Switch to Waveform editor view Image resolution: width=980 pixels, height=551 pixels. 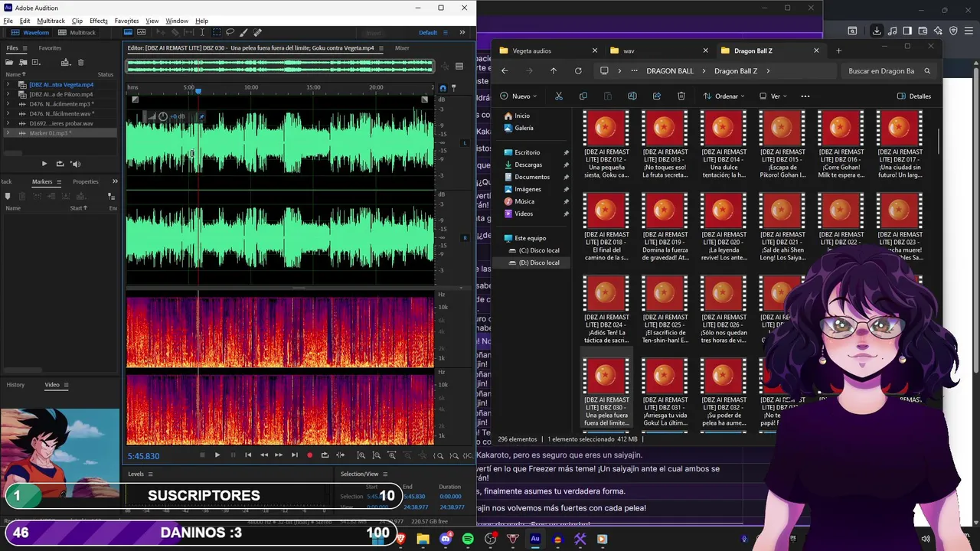[29, 33]
